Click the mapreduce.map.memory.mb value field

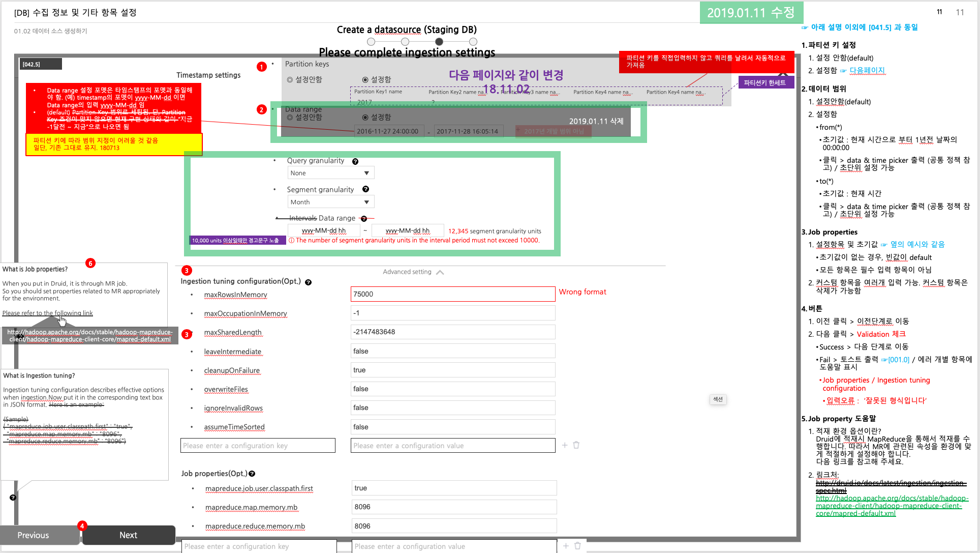pyautogui.click(x=454, y=507)
